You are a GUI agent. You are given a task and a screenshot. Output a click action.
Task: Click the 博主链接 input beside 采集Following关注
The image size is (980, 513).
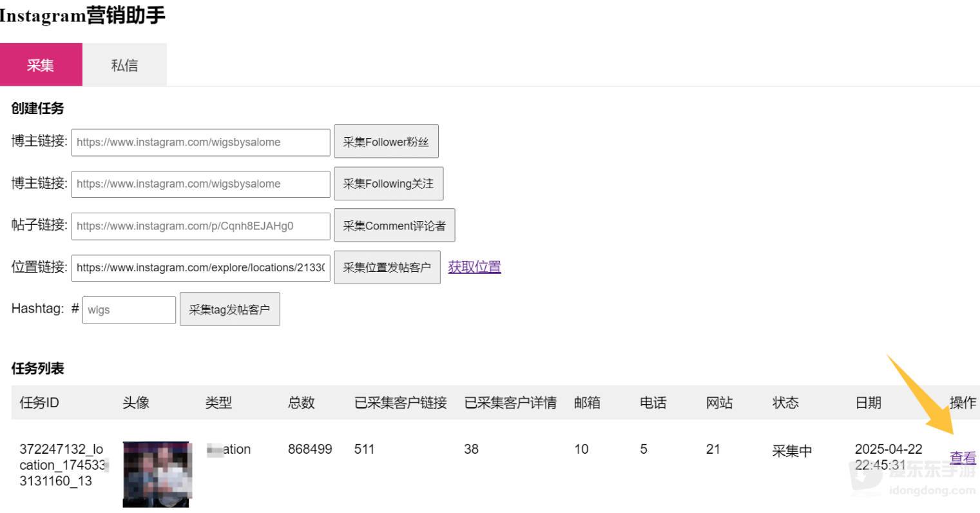coord(200,184)
